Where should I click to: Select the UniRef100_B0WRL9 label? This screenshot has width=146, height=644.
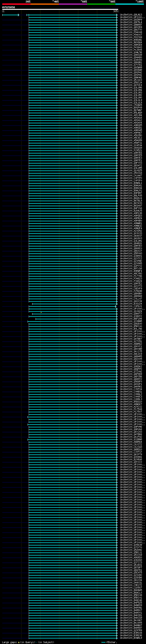pos(131,638)
